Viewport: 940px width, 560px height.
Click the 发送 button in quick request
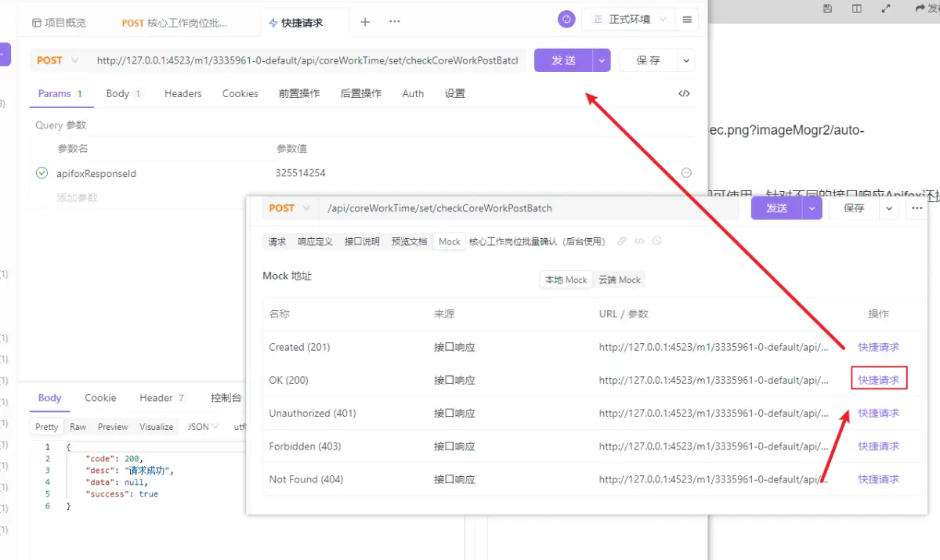coord(564,60)
